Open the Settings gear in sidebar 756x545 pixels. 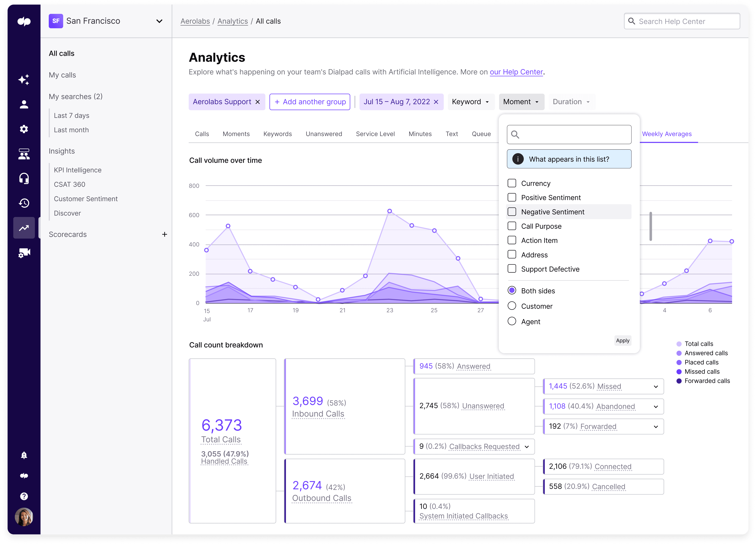24,129
